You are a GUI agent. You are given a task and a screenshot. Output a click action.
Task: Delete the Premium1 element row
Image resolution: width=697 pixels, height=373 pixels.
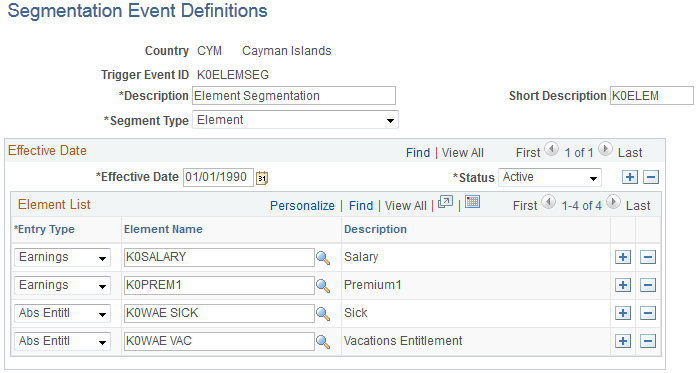pyautogui.click(x=648, y=285)
